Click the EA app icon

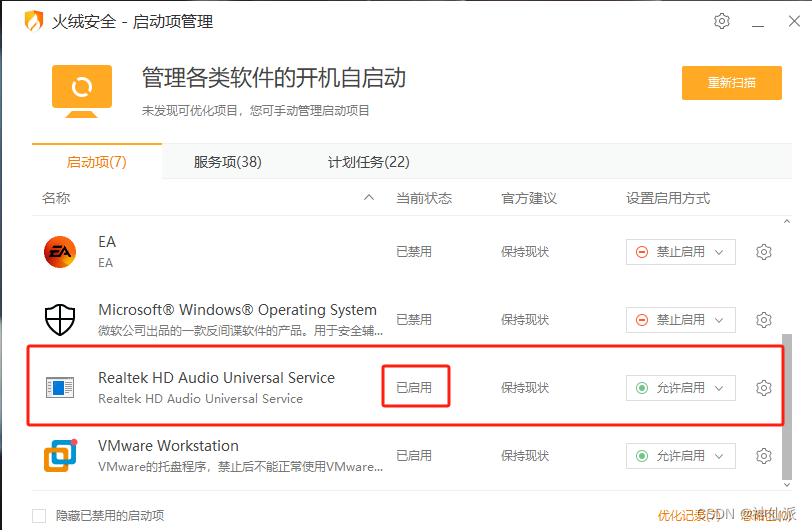(60, 252)
